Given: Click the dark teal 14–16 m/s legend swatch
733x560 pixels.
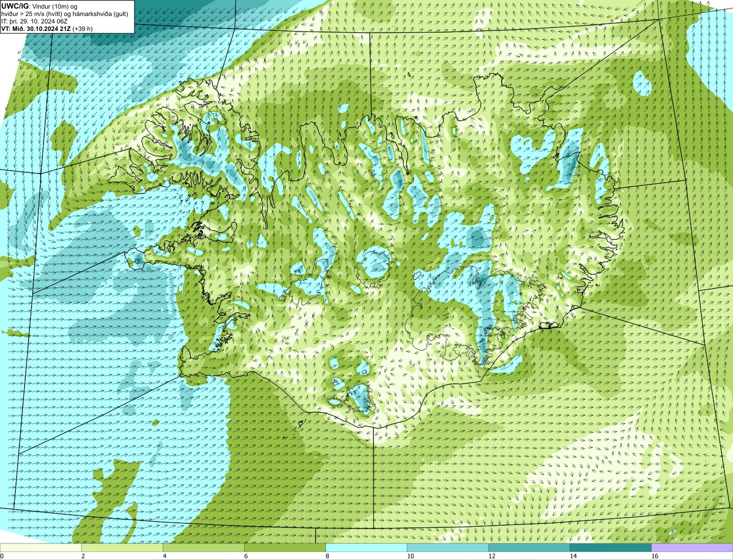Looking at the screenshot, I should coord(611,547).
